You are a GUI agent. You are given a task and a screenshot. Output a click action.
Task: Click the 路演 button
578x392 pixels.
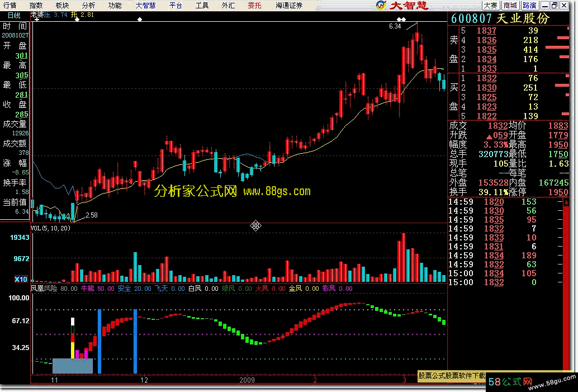(530, 5)
